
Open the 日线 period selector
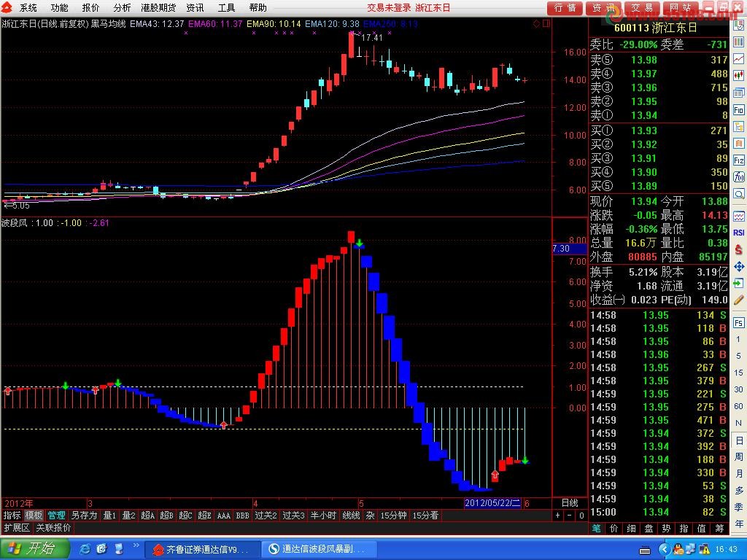point(570,503)
